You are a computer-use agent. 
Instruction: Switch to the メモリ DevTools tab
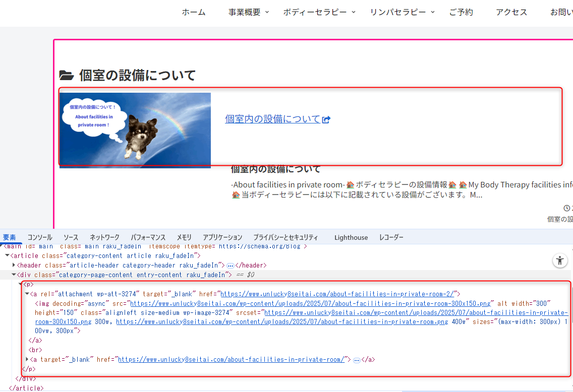click(184, 237)
